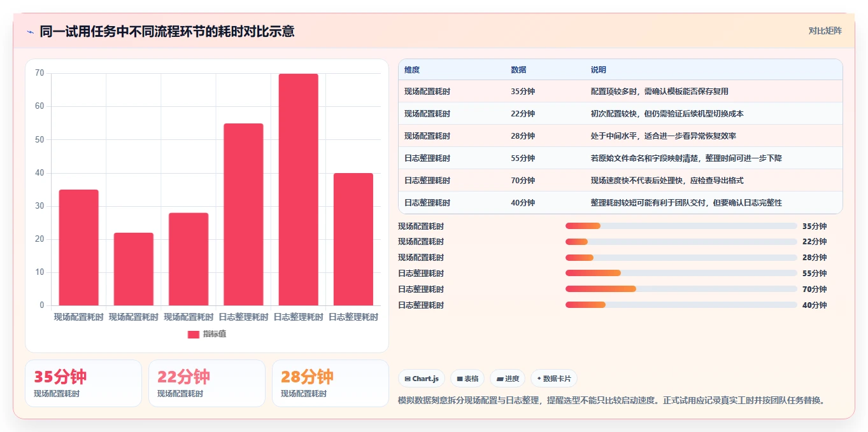Screen dimensions: 868x432
Task: Click the 35分钟 cell in the table
Action: [523, 92]
